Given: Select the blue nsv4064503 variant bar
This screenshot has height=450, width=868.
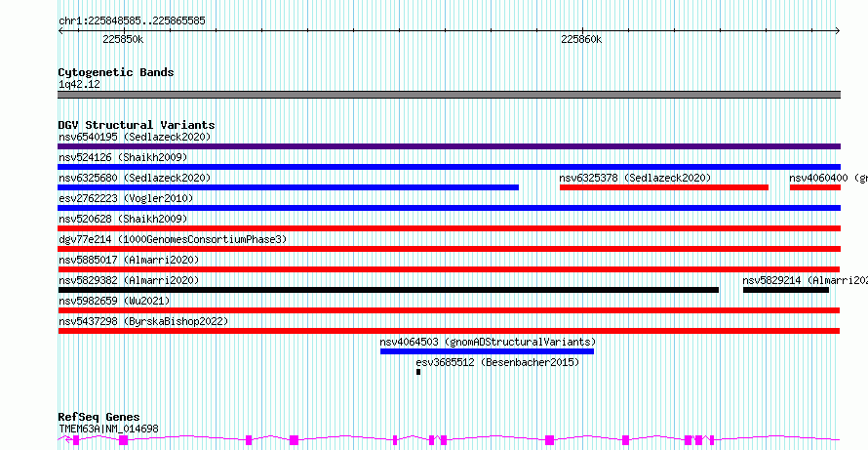Looking at the screenshot, I should tap(487, 351).
